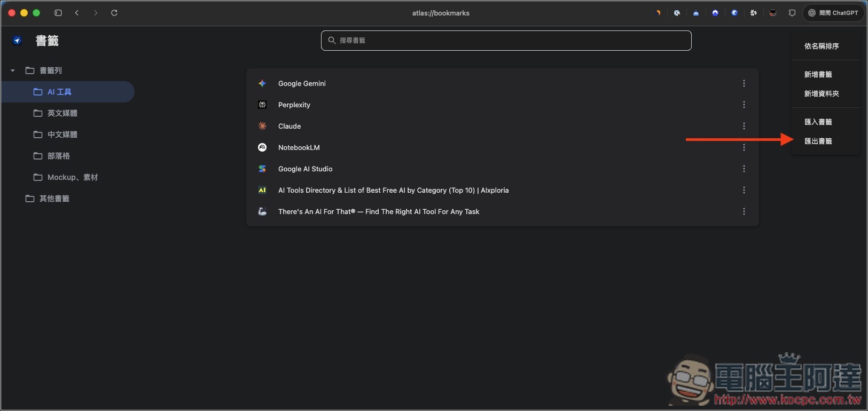Select the 其他書籤 folder
Screen dimensions: 868x411
coord(48,199)
